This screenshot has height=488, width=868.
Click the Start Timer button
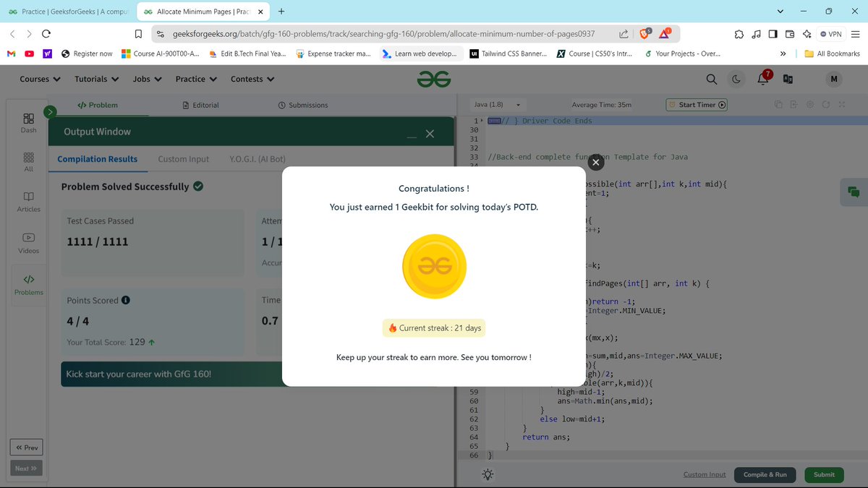[697, 105]
